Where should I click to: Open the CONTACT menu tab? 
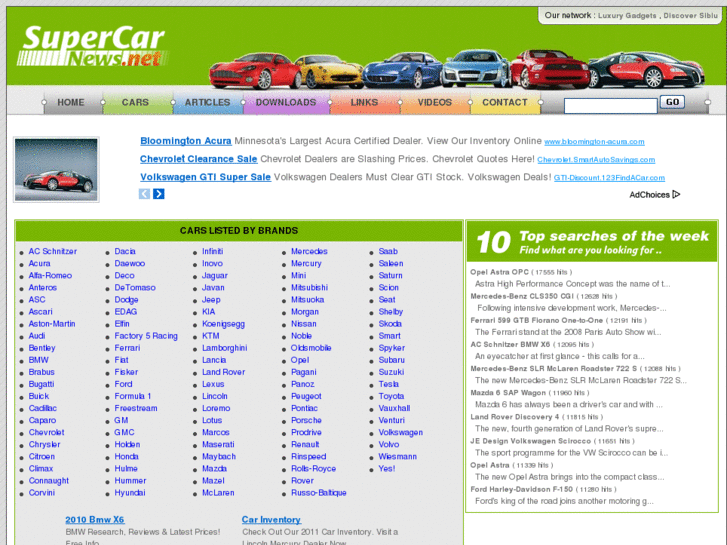pos(505,102)
